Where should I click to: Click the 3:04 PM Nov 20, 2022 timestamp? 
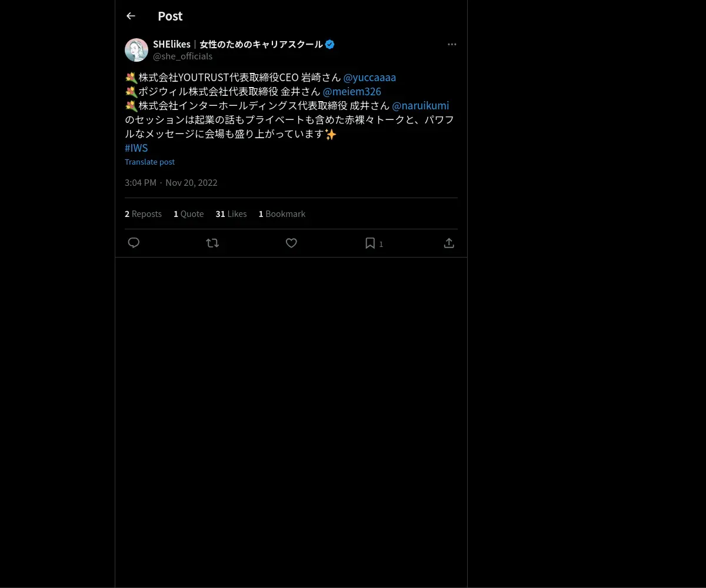[x=171, y=182]
